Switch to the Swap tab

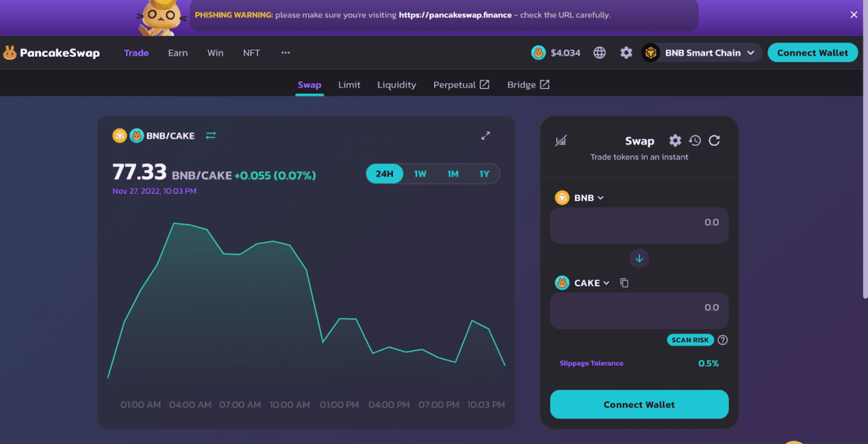coord(310,85)
